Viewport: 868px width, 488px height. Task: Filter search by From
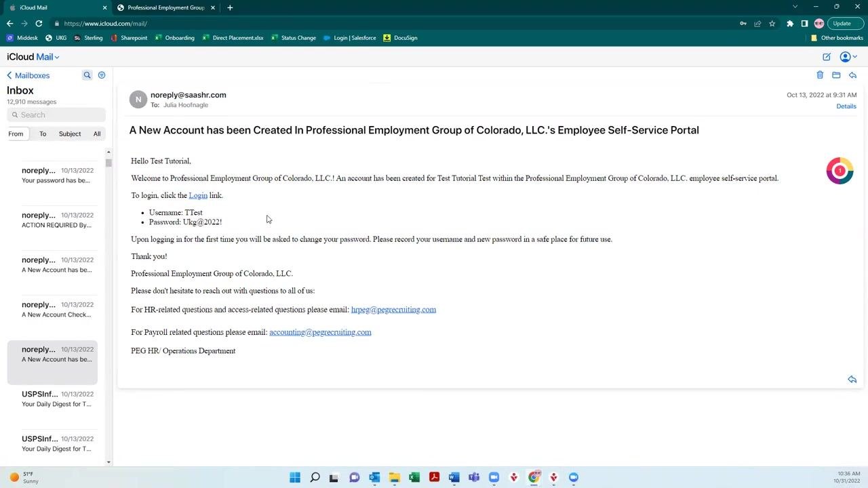[16, 134]
